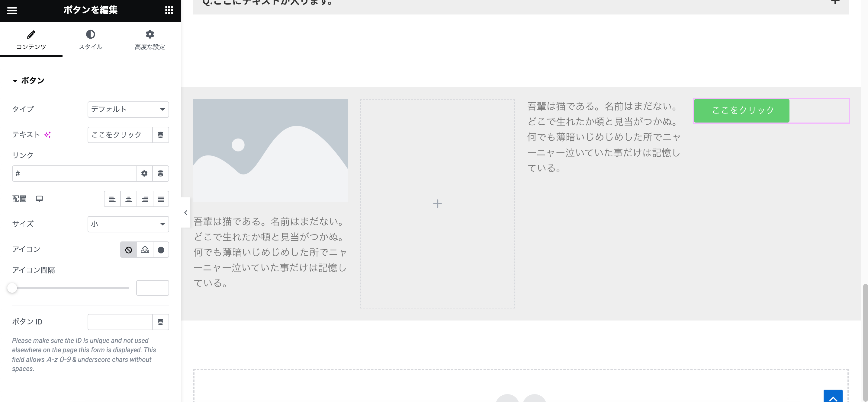Open the Elementor hamburger menu
868x402 pixels.
(x=12, y=11)
